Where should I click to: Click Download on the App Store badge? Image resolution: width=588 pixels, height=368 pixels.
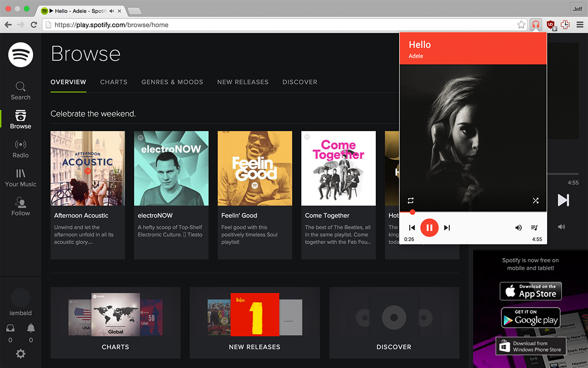[531, 291]
